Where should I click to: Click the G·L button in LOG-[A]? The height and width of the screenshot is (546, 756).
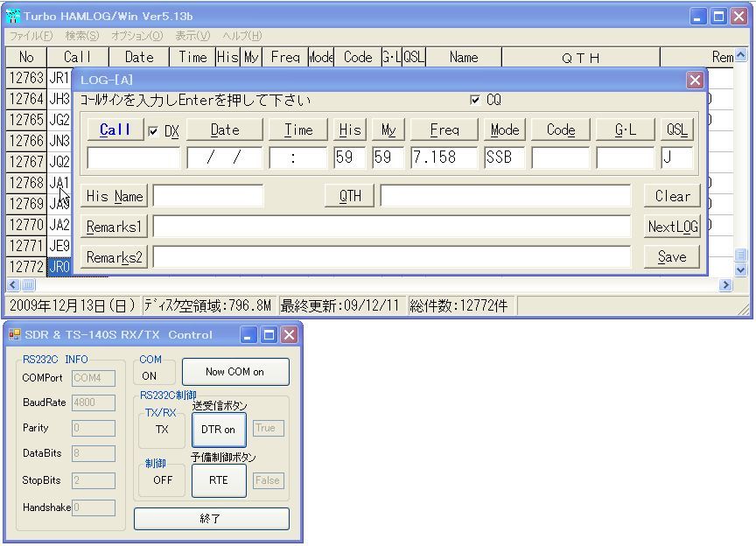(x=626, y=129)
